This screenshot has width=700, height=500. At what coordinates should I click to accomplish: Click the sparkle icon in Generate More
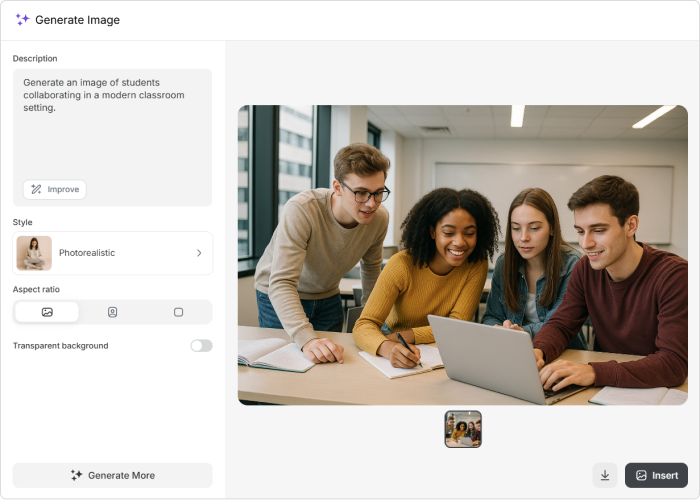(x=76, y=475)
